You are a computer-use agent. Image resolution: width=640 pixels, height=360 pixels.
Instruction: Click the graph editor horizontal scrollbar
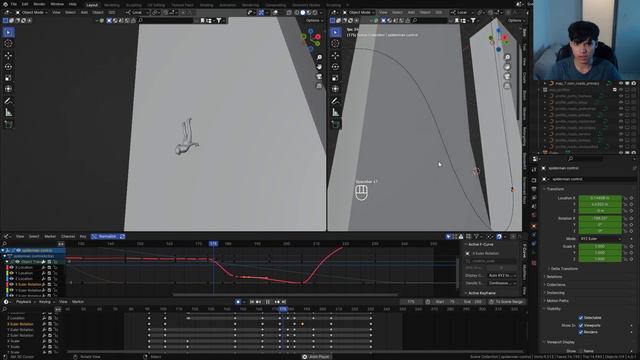click(285, 295)
